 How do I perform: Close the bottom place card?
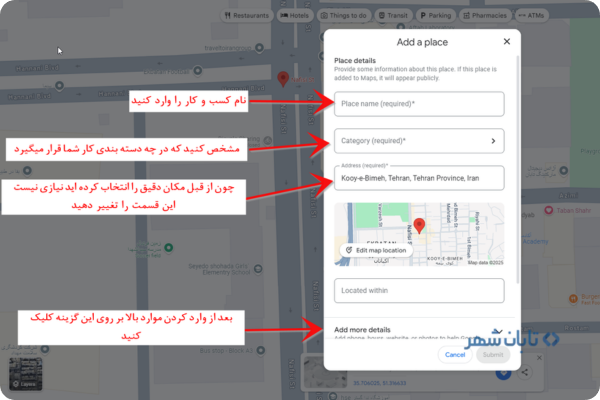539,358
